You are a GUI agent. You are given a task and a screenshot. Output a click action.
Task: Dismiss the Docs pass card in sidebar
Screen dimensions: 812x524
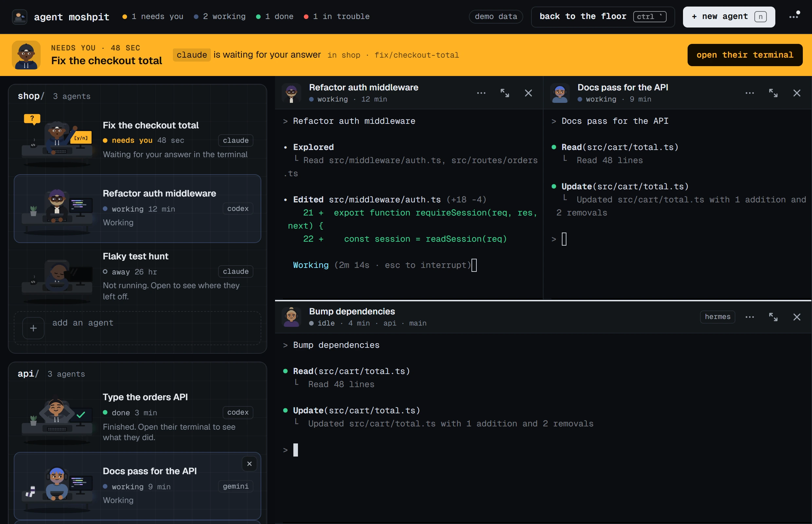(249, 464)
